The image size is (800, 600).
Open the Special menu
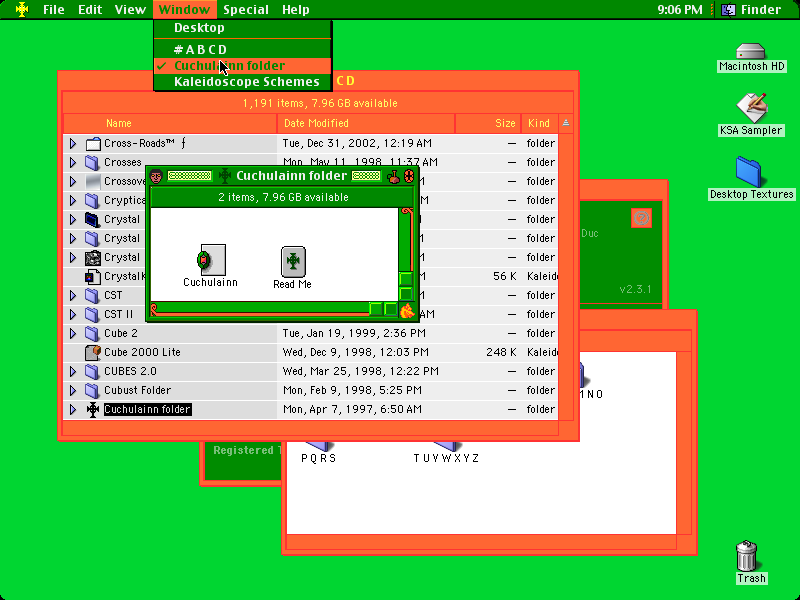246,9
